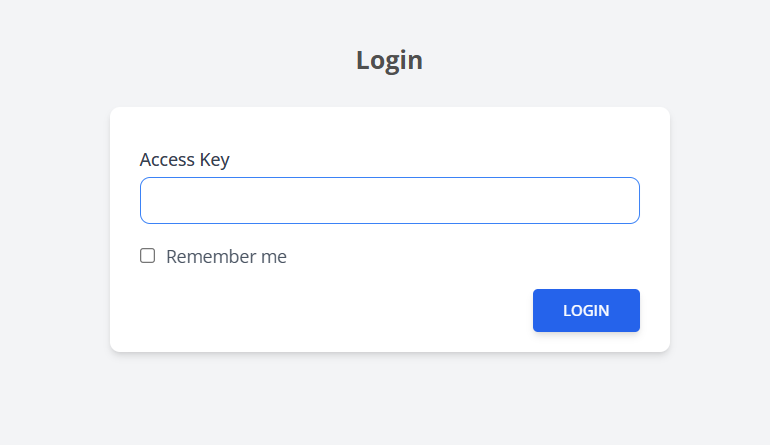Select the field under Access Key
770x445 pixels.
click(x=389, y=200)
